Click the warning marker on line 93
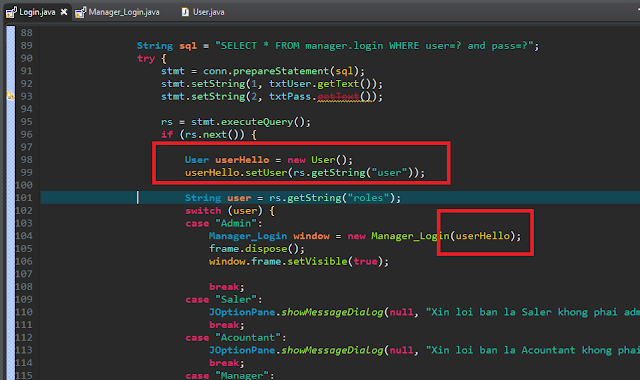 coord(10,96)
